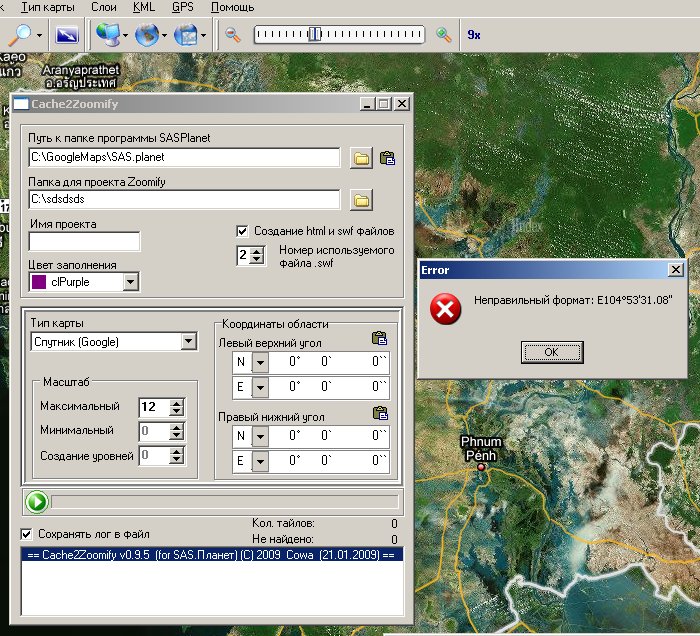Click the zoom in magnifier icon

coord(444,35)
